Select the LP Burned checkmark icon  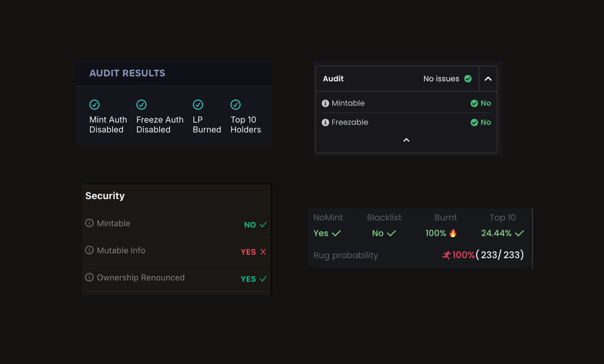[198, 104]
